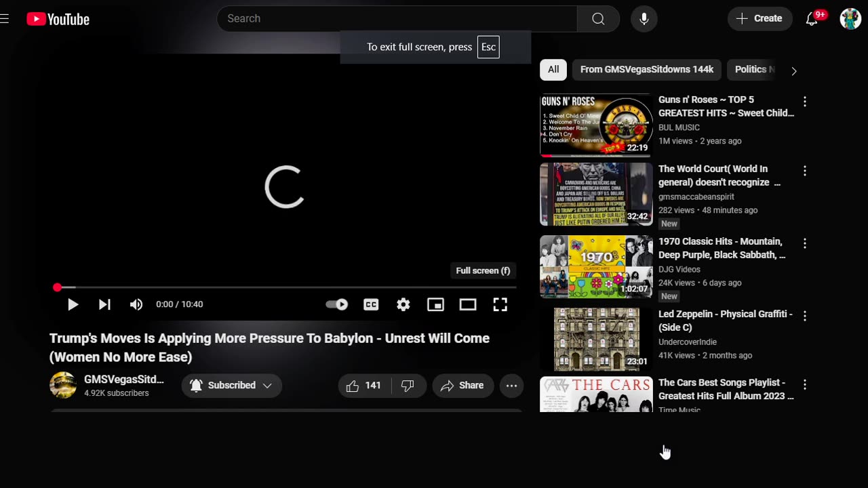
Task: Open Led Zeppelin Physical Graffiti thumbnail
Action: (596, 340)
